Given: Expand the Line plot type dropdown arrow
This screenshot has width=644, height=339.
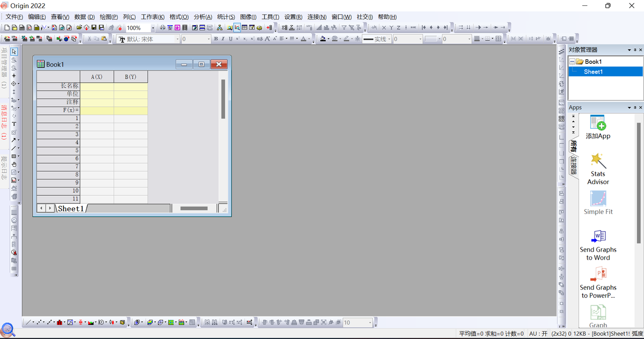Looking at the screenshot, I should tap(33, 322).
